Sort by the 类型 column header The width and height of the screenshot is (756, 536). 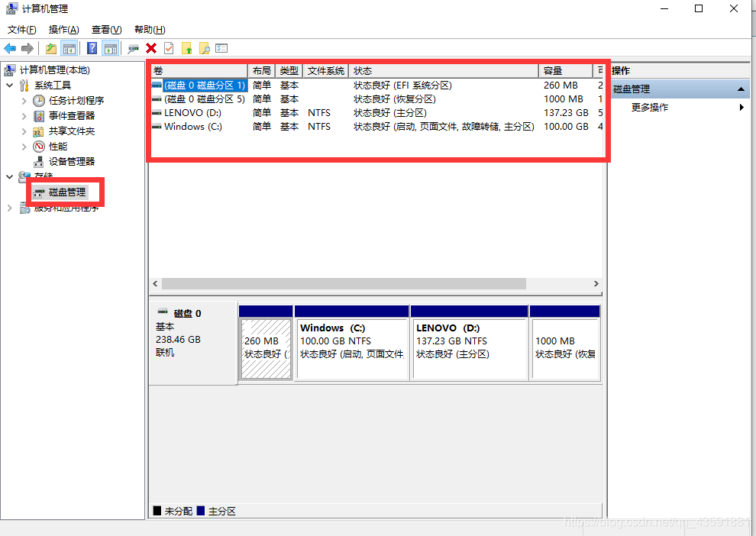tap(289, 71)
